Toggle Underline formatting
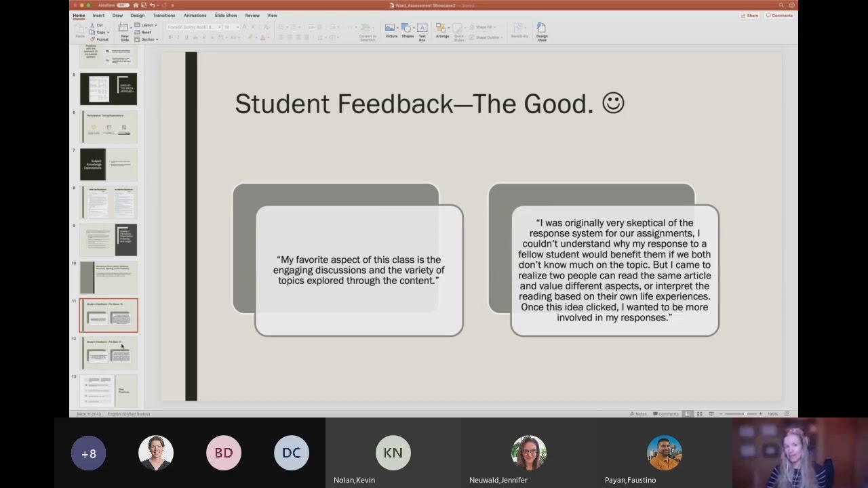Image resolution: width=868 pixels, height=488 pixels. pos(186,37)
